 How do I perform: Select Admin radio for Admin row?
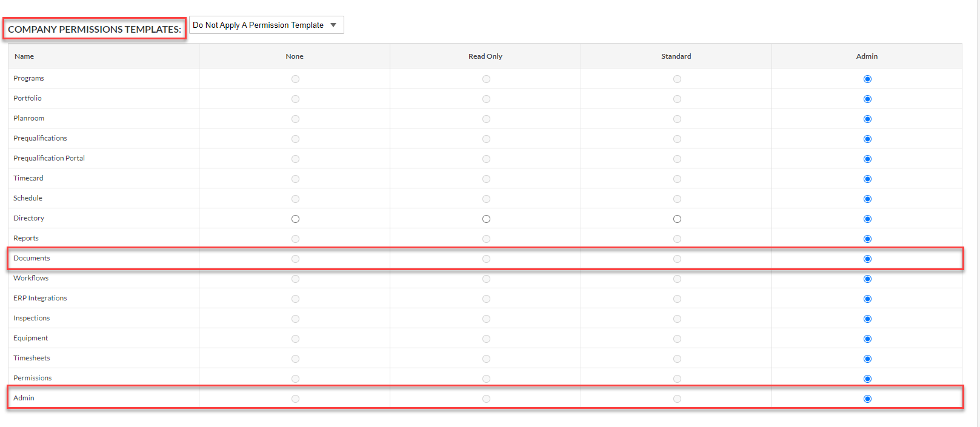(x=867, y=399)
